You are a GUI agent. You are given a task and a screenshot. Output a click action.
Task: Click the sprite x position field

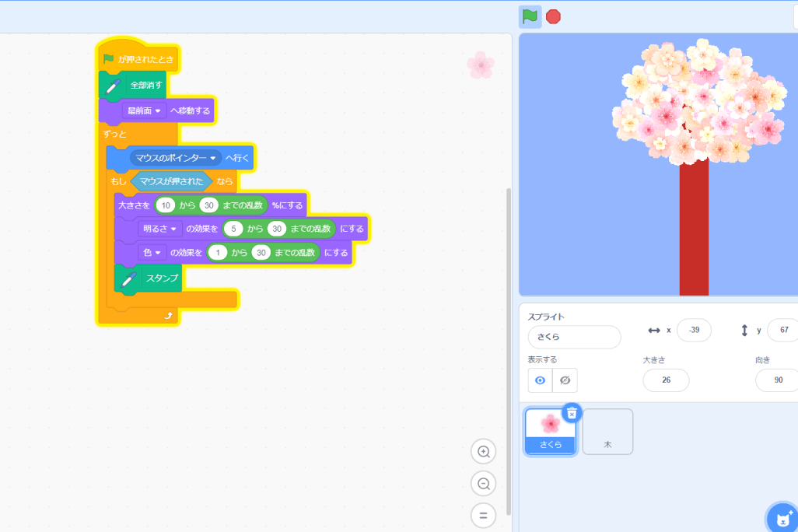click(694, 330)
